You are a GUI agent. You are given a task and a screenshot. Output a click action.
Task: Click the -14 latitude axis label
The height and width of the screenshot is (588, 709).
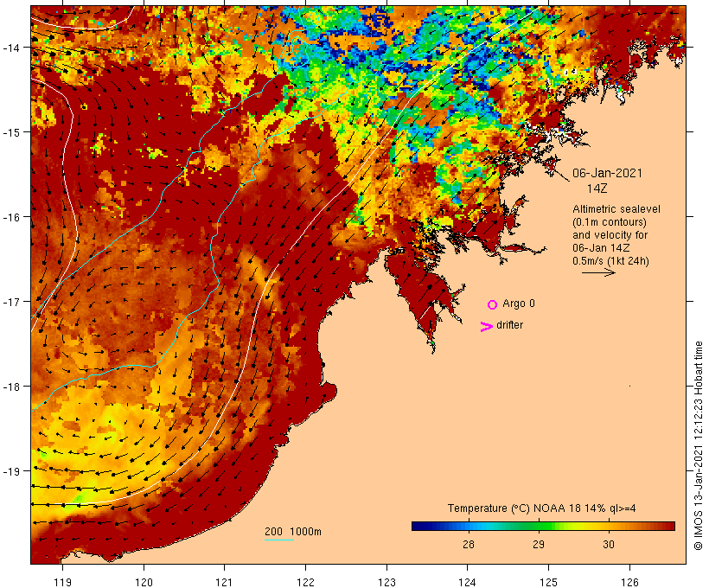coord(11,48)
